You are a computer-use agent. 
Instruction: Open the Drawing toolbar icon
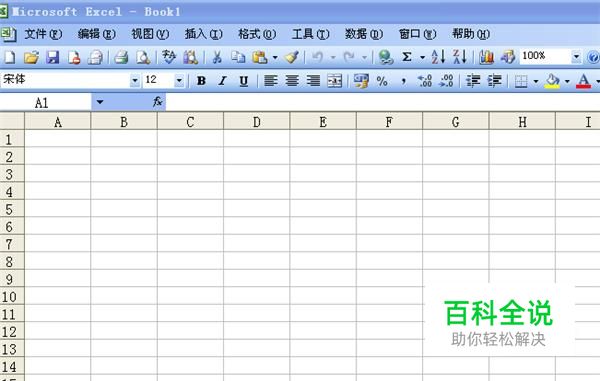coord(508,57)
